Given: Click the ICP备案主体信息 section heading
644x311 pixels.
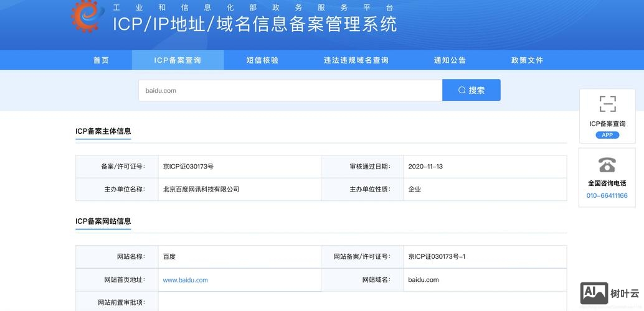Looking at the screenshot, I should [103, 131].
